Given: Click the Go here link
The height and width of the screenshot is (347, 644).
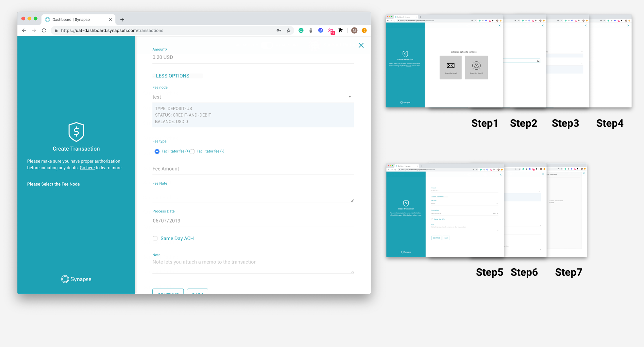Looking at the screenshot, I should point(87,168).
